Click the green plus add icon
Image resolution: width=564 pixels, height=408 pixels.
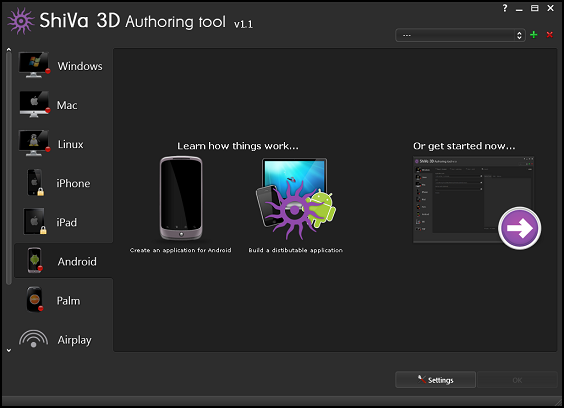point(534,35)
